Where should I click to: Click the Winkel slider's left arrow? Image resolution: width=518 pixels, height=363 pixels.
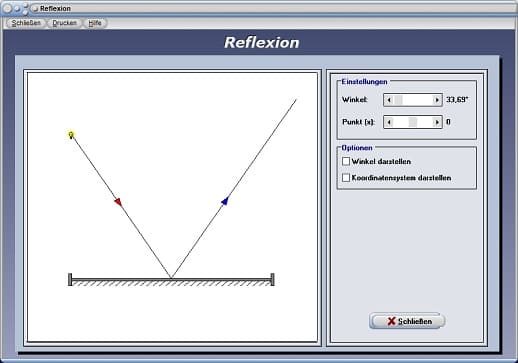click(x=389, y=100)
